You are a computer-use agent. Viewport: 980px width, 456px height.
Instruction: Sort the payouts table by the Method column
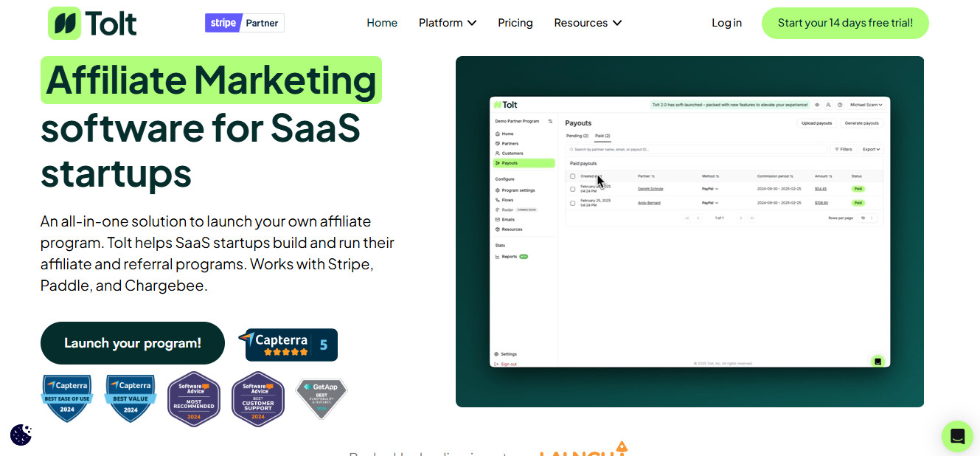coord(710,176)
